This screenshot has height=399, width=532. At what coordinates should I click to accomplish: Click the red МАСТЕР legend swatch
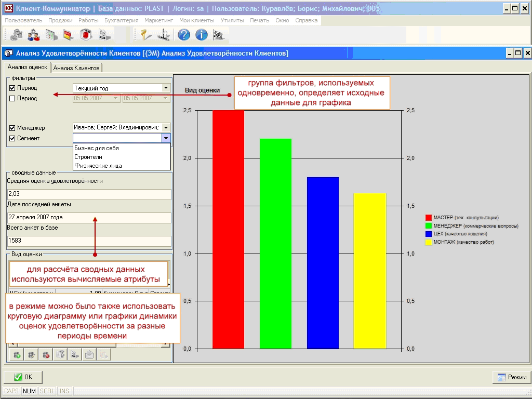(x=429, y=218)
